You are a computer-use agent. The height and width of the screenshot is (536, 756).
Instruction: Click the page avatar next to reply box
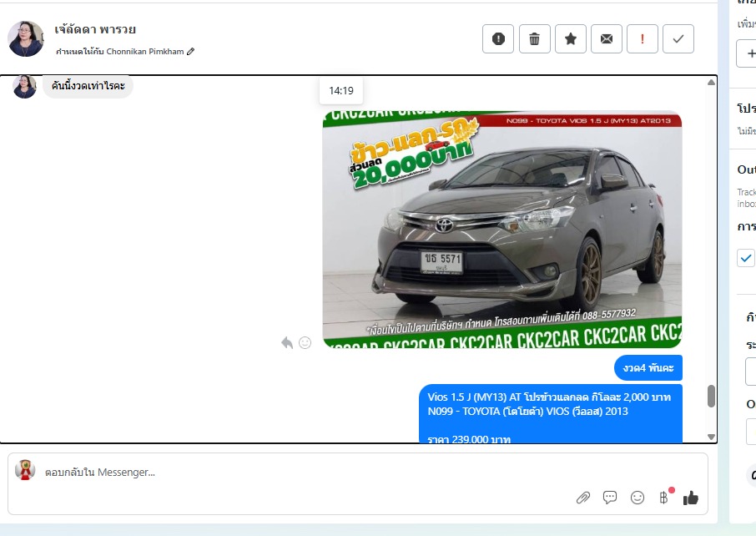click(x=25, y=470)
